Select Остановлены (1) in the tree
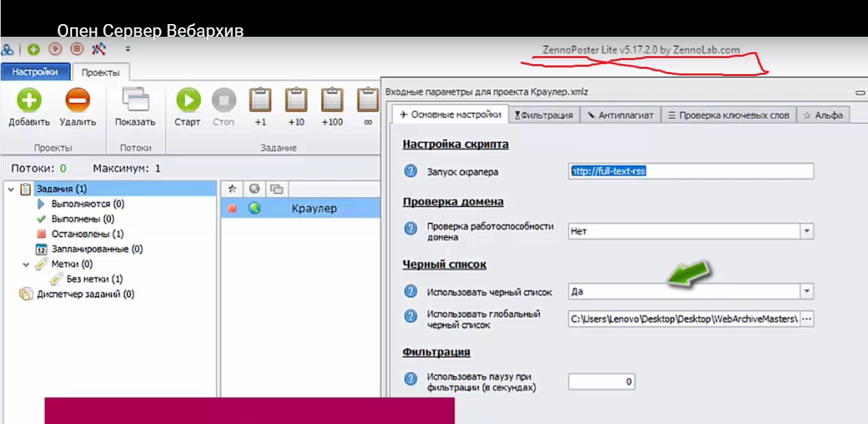 (x=87, y=234)
